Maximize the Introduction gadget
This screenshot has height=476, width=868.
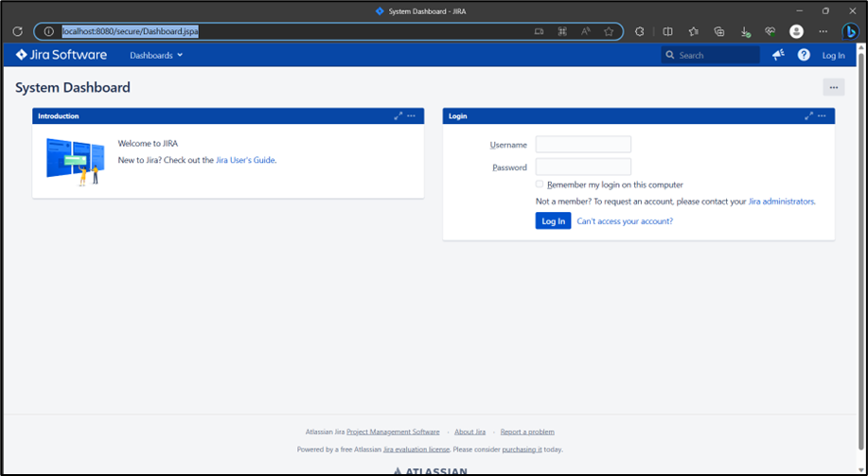[398, 115]
